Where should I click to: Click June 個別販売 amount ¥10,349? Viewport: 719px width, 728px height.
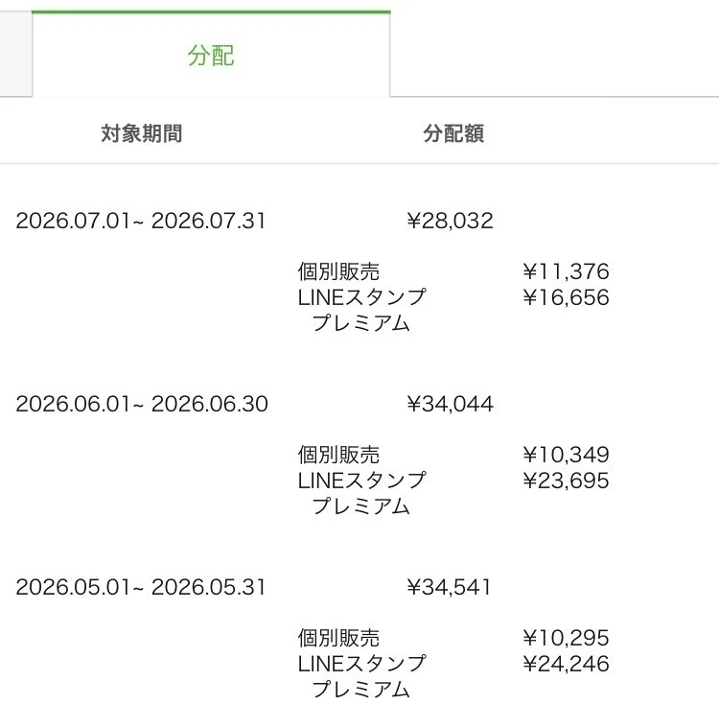click(566, 455)
